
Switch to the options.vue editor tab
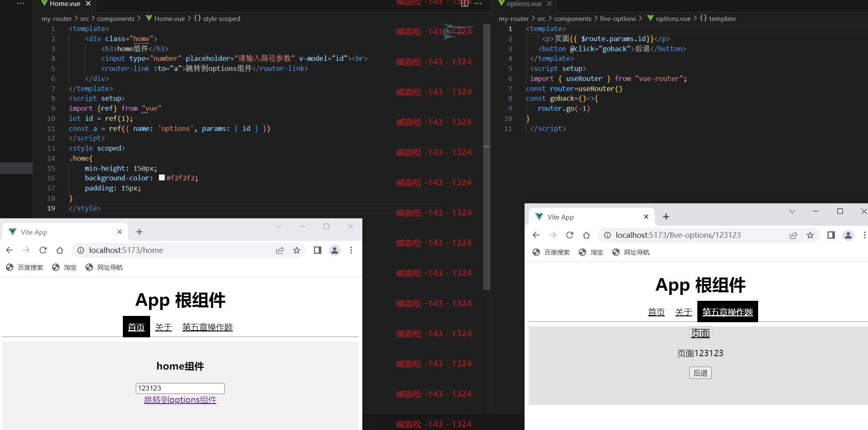[x=524, y=4]
